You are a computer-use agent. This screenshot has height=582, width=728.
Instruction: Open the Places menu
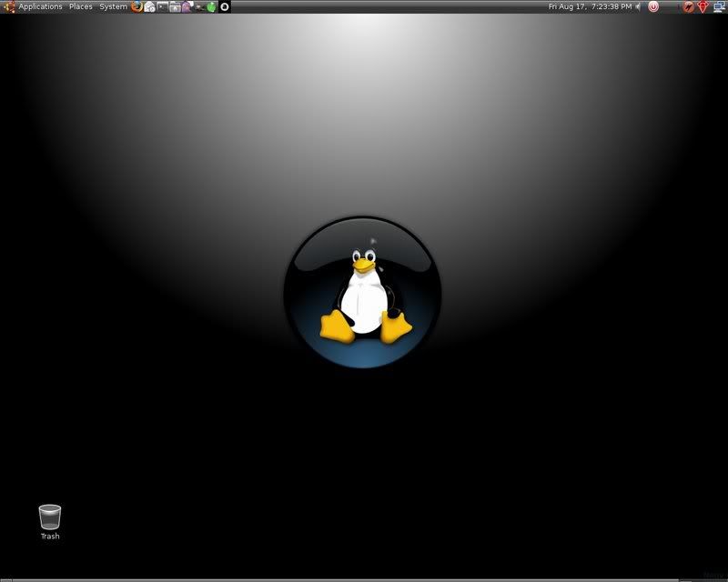pos(81,6)
